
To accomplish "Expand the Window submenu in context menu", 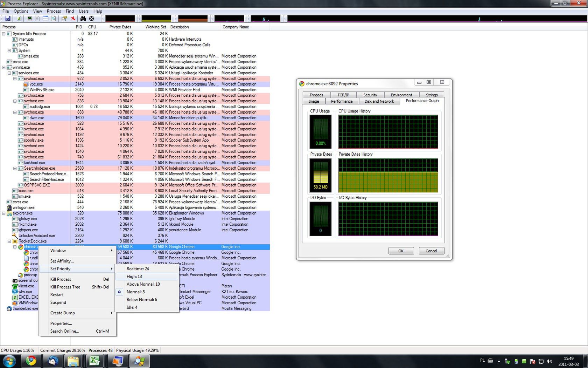I will 77,251.
